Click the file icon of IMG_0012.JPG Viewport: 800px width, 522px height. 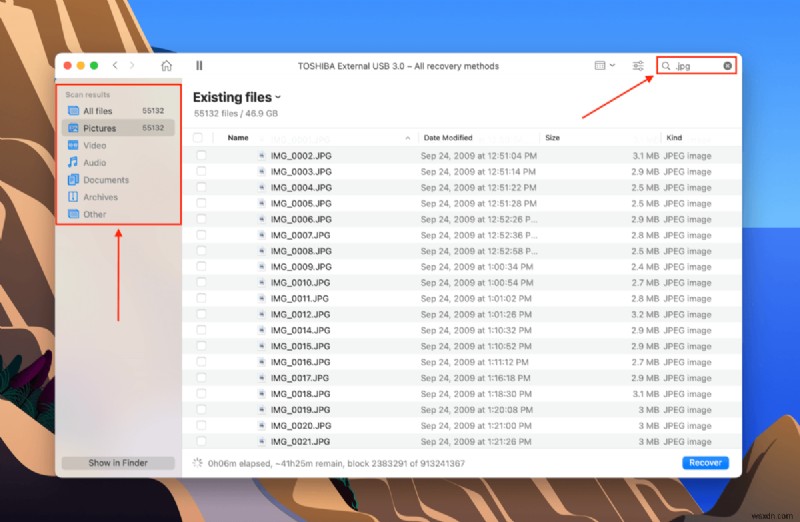point(262,314)
